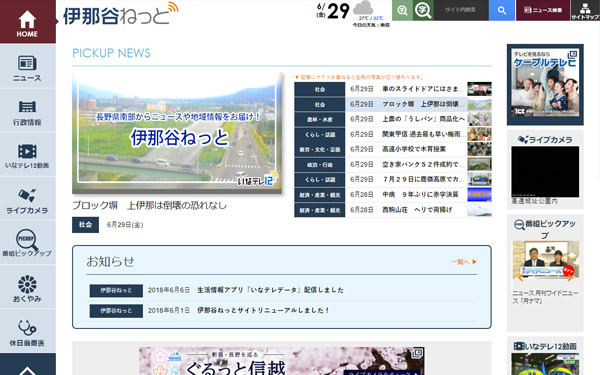Open the ニュース sidebar section
Viewport: 600px width, 375px height.
28,66
